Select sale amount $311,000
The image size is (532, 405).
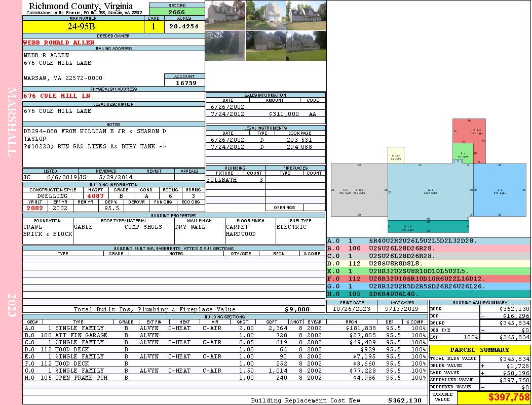pyautogui.click(x=284, y=114)
